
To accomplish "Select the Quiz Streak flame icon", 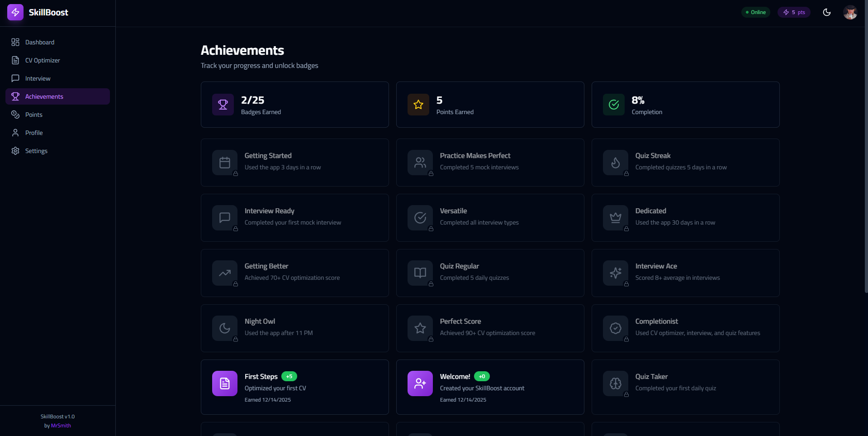I will pos(615,162).
